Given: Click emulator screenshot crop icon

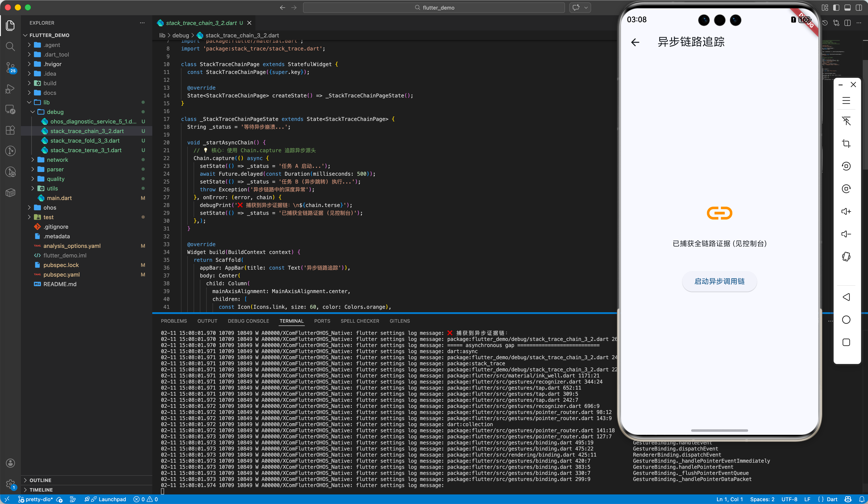Looking at the screenshot, I should coord(846,144).
